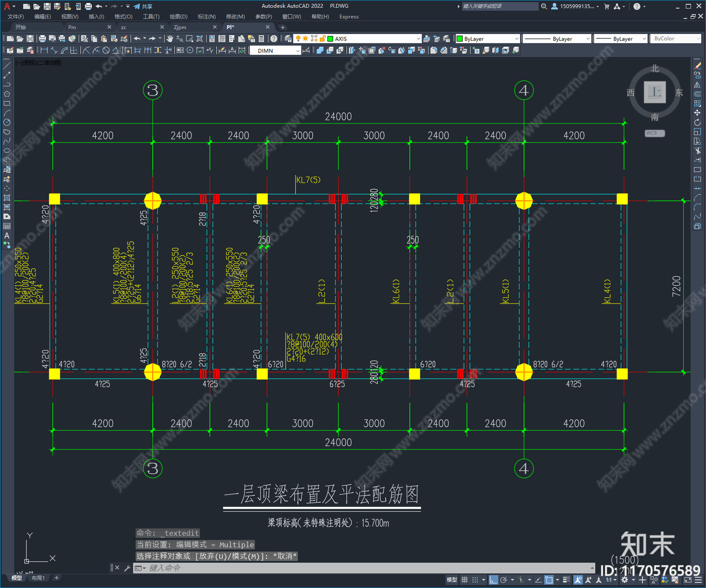Open the Autodesk App Store cart icon

click(x=607, y=6)
